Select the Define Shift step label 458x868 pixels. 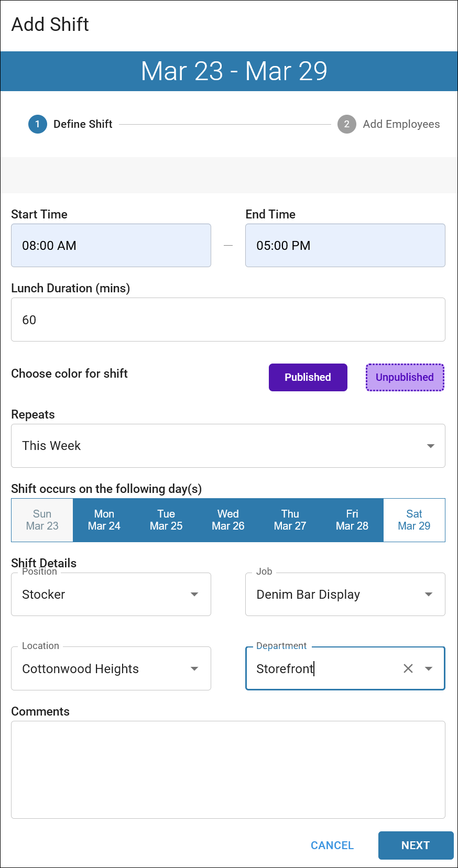(x=83, y=124)
